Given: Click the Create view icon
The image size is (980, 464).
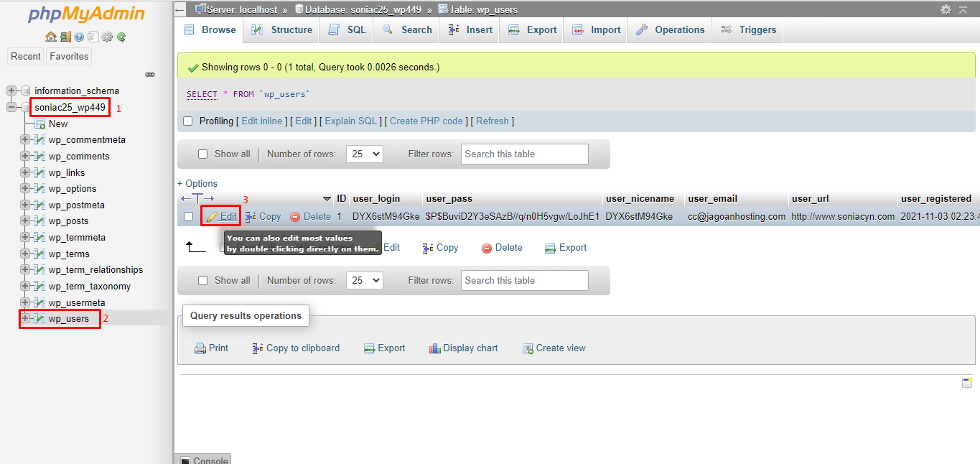Looking at the screenshot, I should point(528,348).
